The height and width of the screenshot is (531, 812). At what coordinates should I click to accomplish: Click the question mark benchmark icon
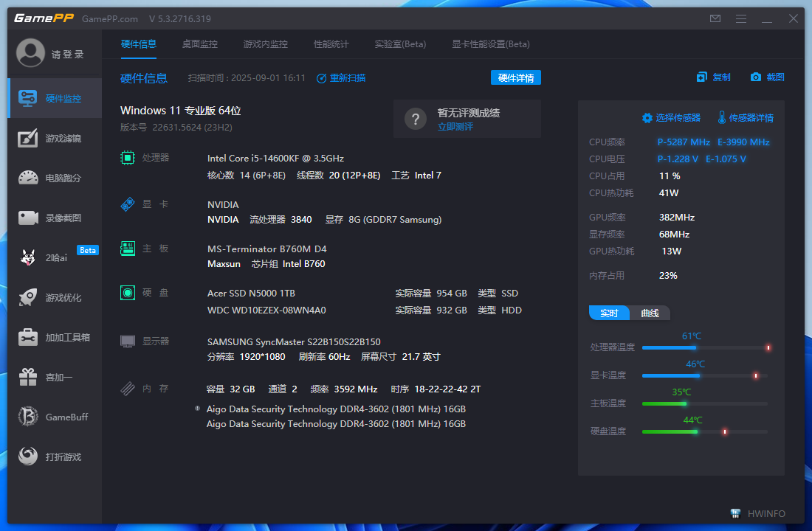point(416,119)
